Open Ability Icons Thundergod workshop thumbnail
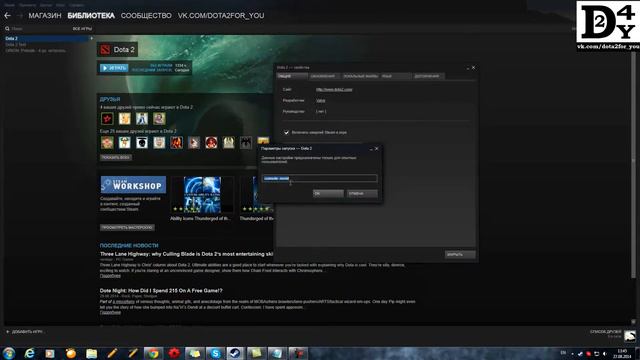 point(202,195)
